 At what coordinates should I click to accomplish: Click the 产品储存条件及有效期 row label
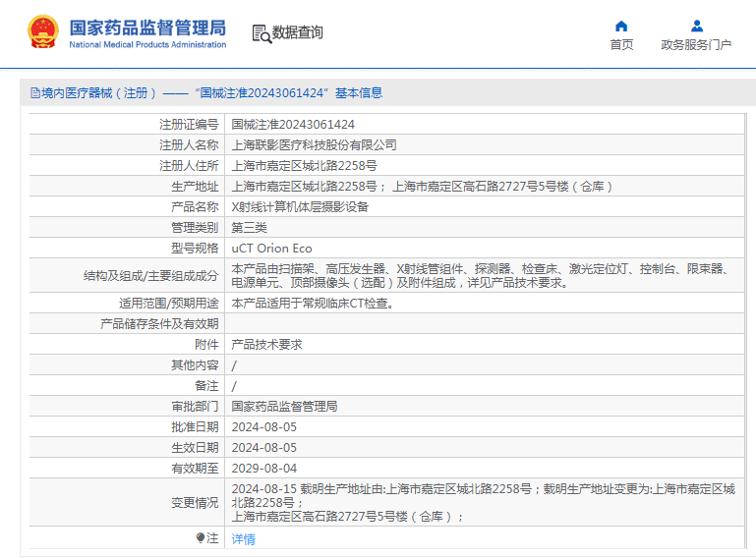pyautogui.click(x=159, y=324)
